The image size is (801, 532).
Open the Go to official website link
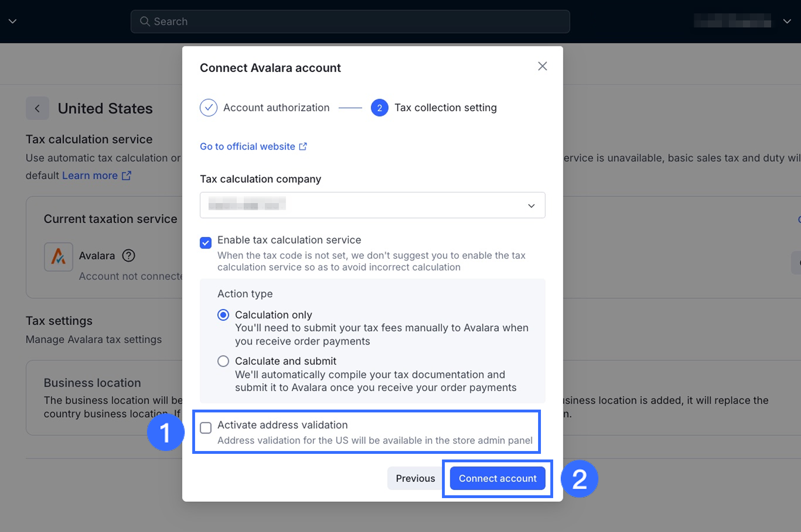[253, 146]
